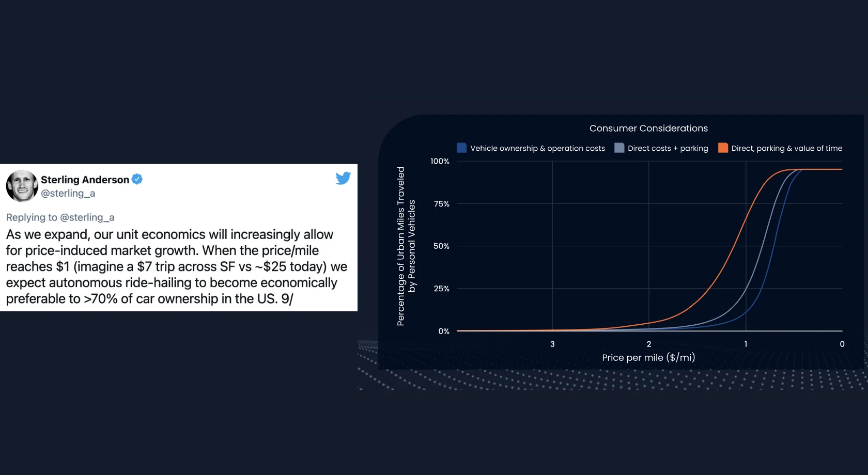Open Sterling Anderson's profile photo
Screen dimensions: 868x475
click(x=22, y=186)
